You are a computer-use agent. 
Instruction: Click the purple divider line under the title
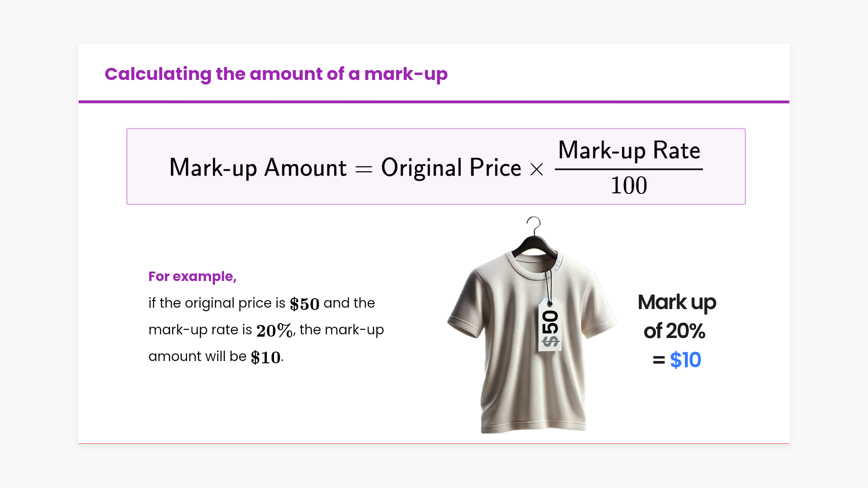click(x=434, y=102)
